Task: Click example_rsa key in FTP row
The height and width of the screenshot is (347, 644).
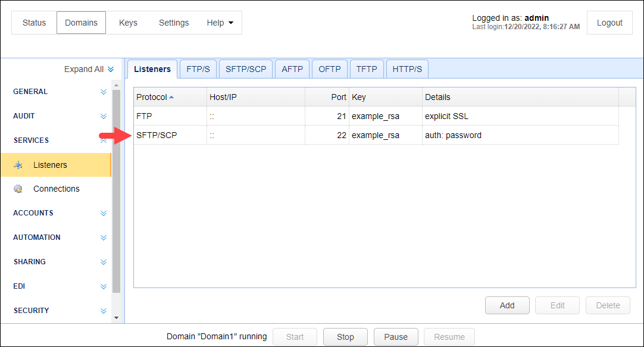Action: [x=386, y=116]
